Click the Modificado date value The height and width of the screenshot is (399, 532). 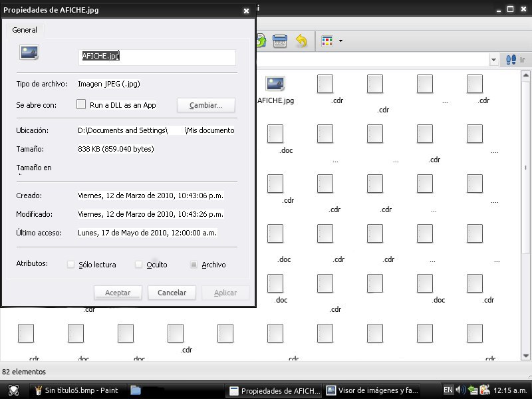(x=151, y=214)
